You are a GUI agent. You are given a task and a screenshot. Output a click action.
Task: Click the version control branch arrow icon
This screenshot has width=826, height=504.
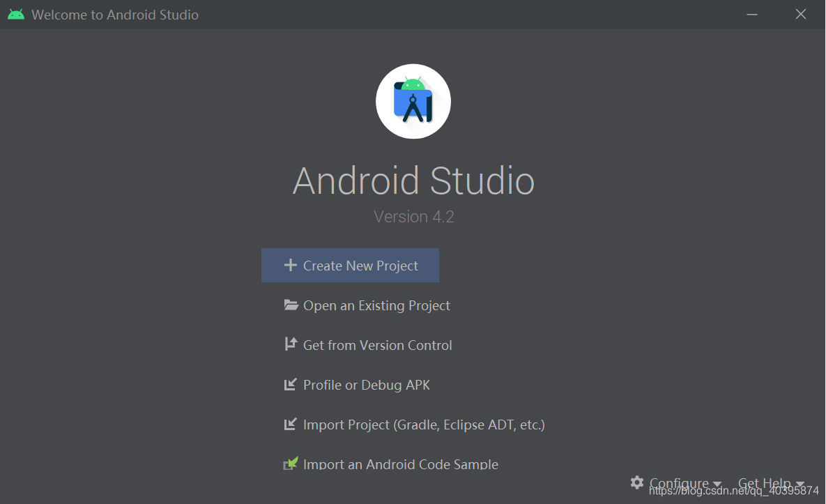point(291,344)
